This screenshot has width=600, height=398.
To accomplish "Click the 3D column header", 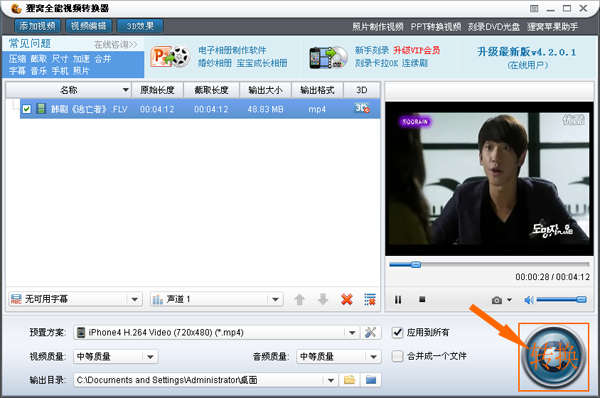I will point(362,90).
